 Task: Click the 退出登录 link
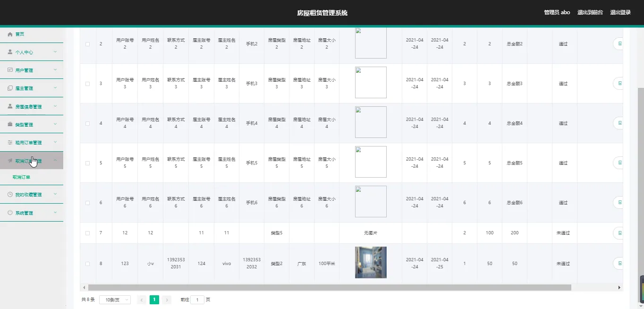pos(620,13)
